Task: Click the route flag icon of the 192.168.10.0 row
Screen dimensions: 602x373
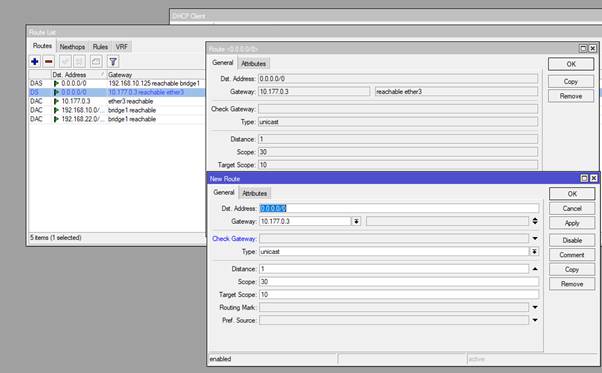Action: pyautogui.click(x=56, y=110)
